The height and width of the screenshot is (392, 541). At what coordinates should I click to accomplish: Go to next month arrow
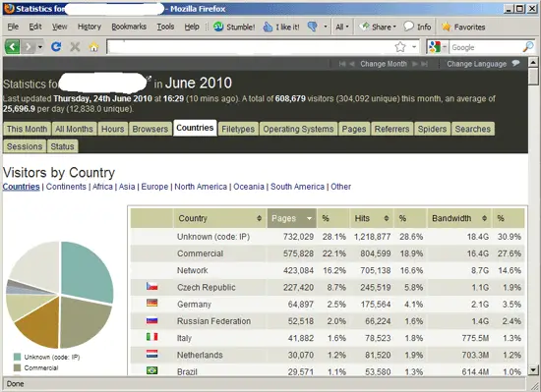pyautogui.click(x=415, y=64)
